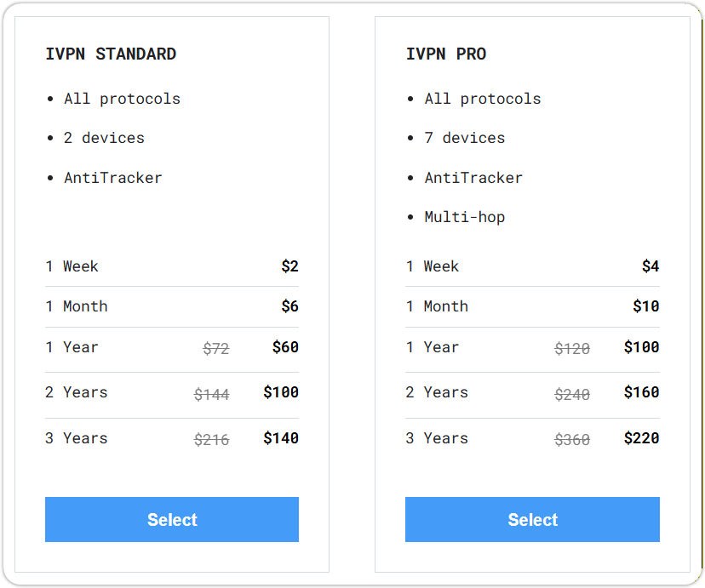Viewport: 705px width, 588px height.
Task: Pick the IVPN Standard 1 Year $60 plan
Action: click(x=172, y=347)
